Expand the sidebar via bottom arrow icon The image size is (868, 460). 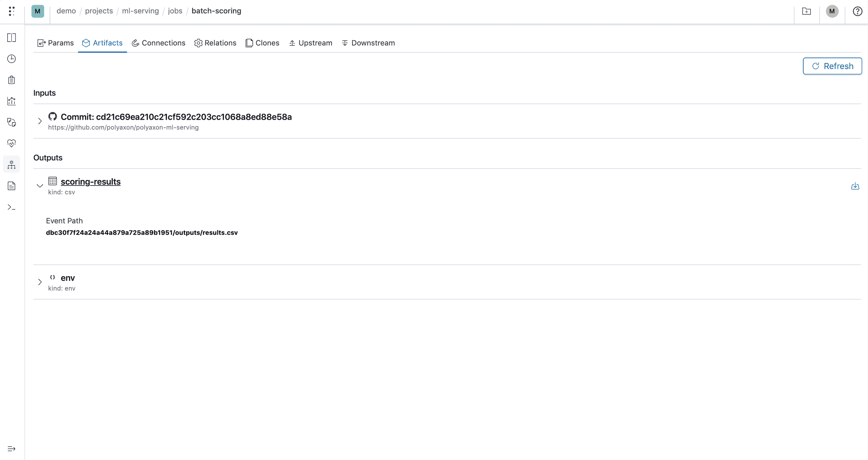pyautogui.click(x=11, y=448)
